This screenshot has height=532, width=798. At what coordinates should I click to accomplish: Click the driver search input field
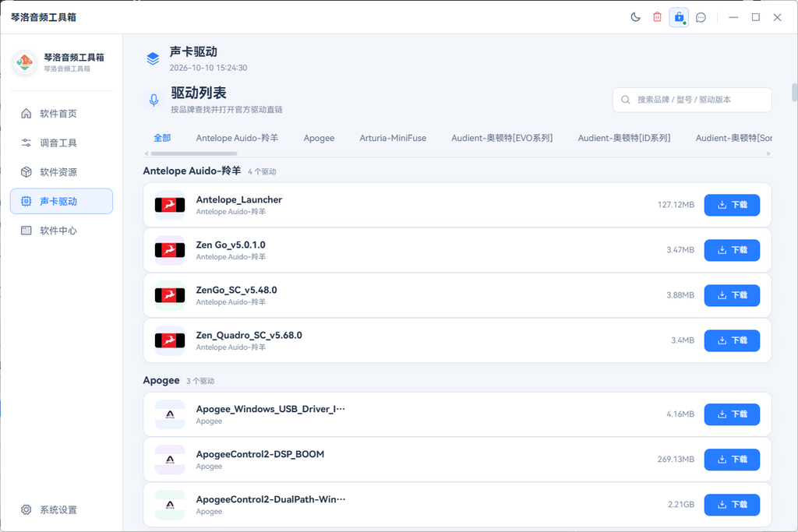coord(692,100)
